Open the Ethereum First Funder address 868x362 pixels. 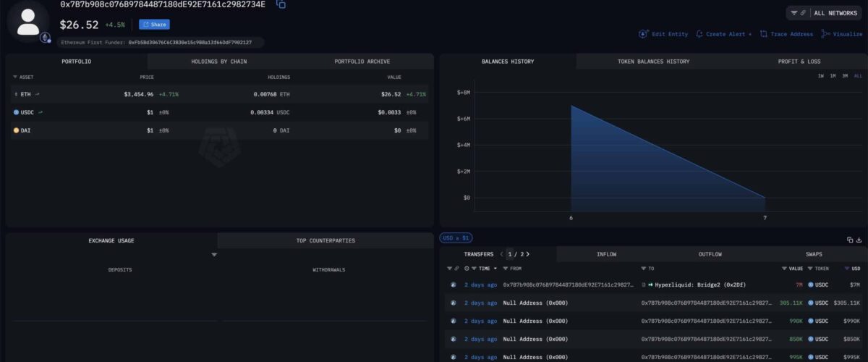pyautogui.click(x=190, y=43)
